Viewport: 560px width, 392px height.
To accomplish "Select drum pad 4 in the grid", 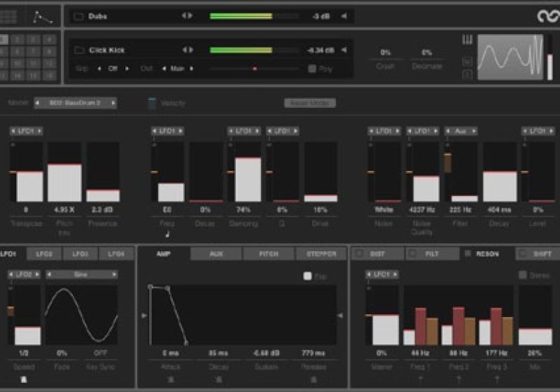I will click(49, 39).
